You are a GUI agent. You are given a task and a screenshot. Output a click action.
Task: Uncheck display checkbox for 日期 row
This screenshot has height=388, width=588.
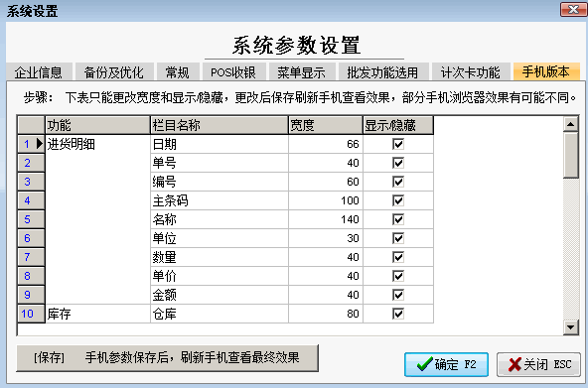pos(398,144)
